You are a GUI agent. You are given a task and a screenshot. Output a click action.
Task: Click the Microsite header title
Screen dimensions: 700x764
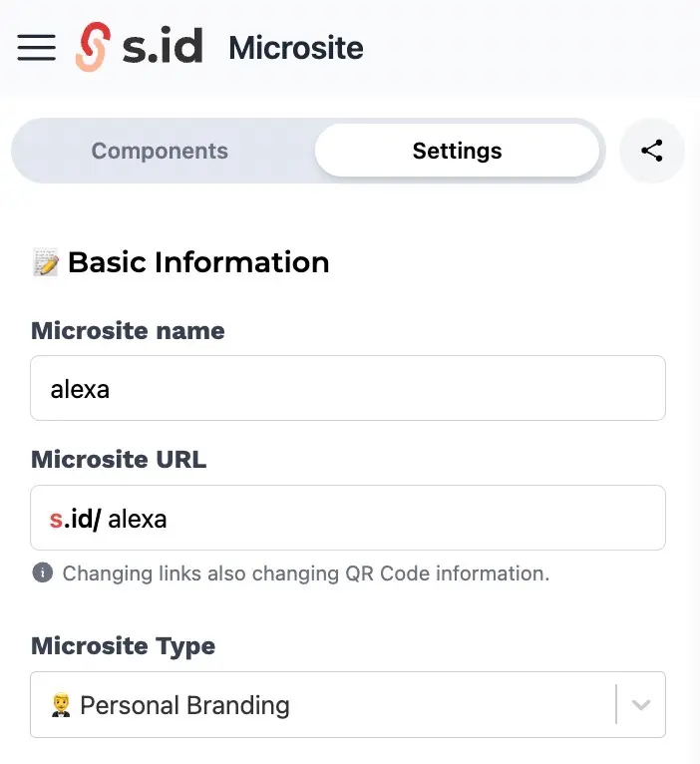pos(296,48)
